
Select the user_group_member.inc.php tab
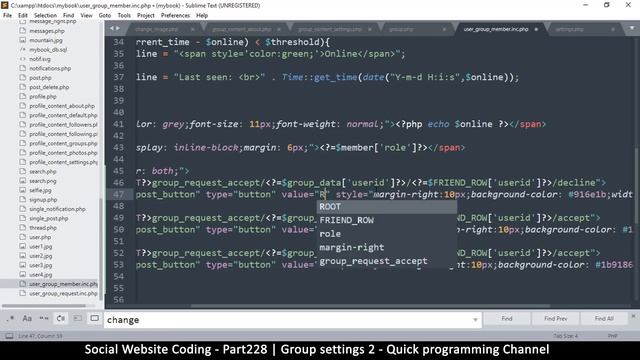tap(496, 29)
